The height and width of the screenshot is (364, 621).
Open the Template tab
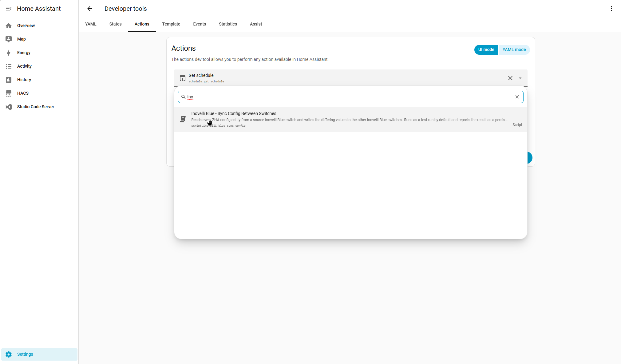[171, 24]
